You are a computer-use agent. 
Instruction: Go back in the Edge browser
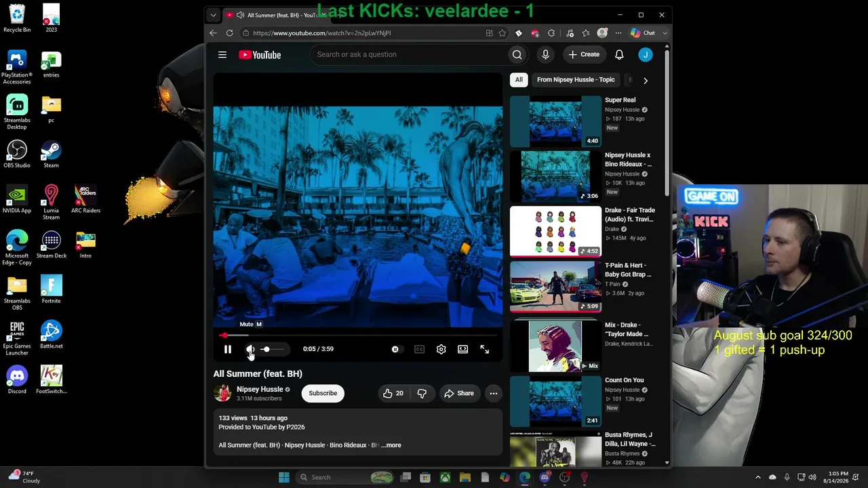click(x=214, y=33)
